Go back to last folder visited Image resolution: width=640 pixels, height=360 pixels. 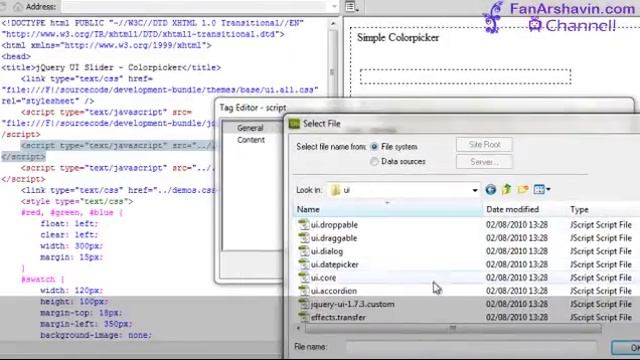coord(491,190)
